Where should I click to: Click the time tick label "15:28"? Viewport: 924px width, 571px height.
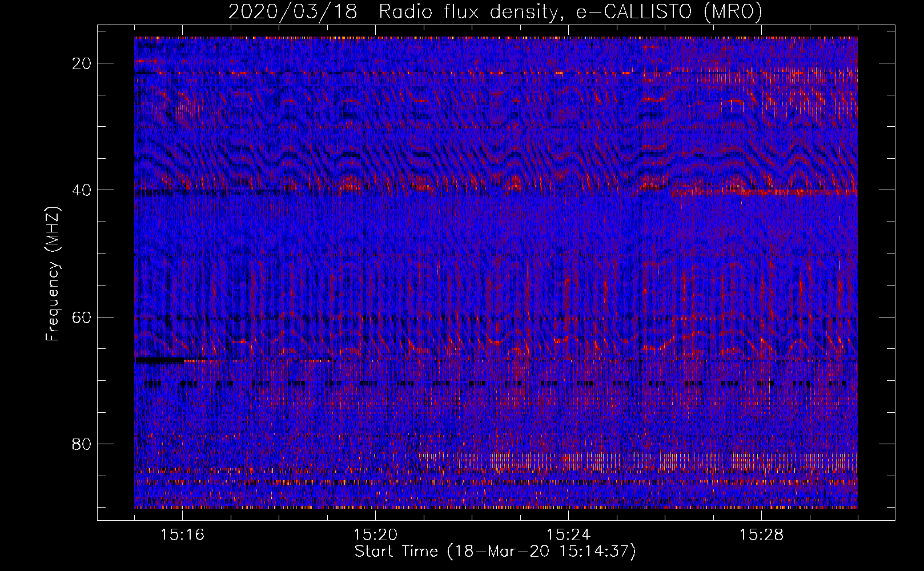[761, 535]
